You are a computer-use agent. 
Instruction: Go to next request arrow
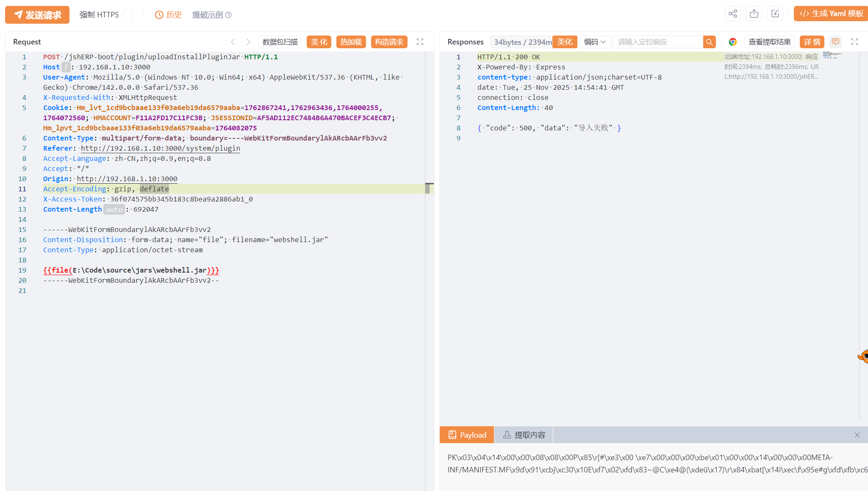point(248,42)
